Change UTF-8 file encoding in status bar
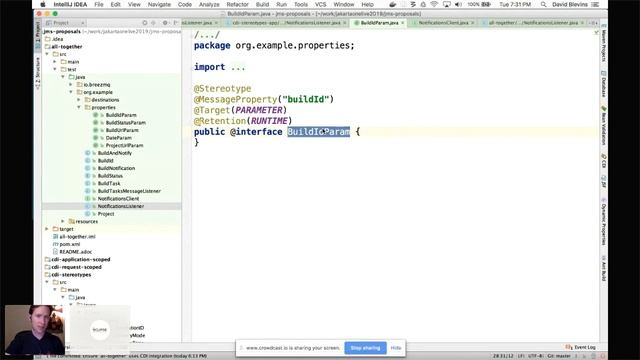Screen dimensions: 640x360 (x=536, y=356)
